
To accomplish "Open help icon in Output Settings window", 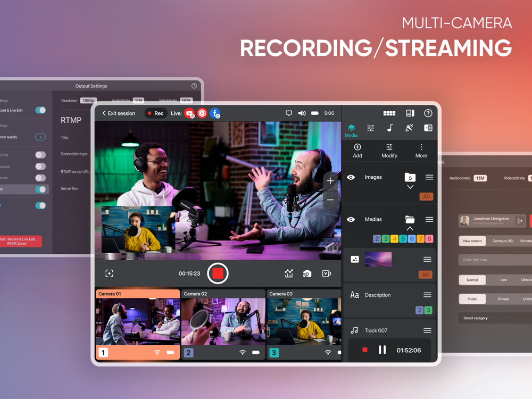I will (x=194, y=86).
